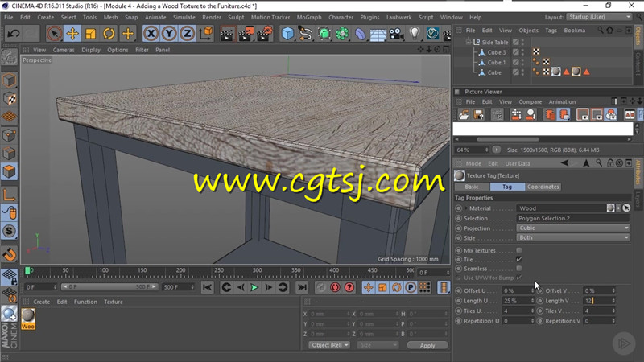Switch to the Basic tab
Viewport: 644px width, 362px height.
click(472, 187)
